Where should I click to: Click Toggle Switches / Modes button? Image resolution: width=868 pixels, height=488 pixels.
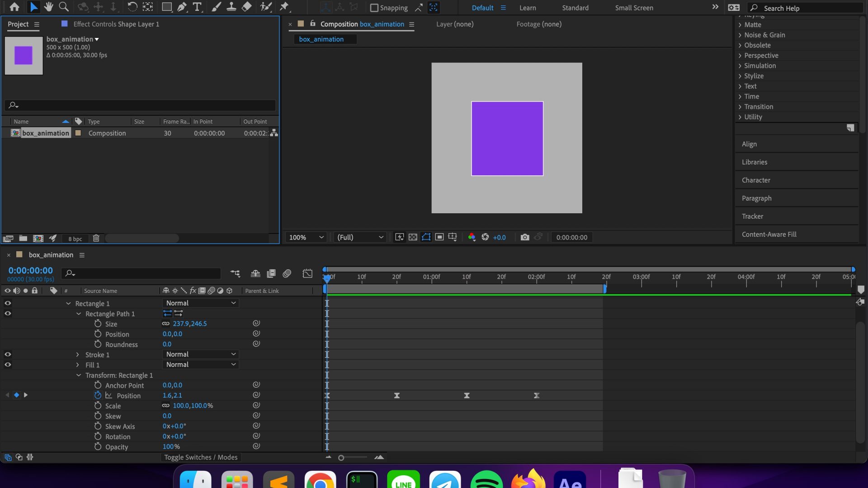(200, 457)
